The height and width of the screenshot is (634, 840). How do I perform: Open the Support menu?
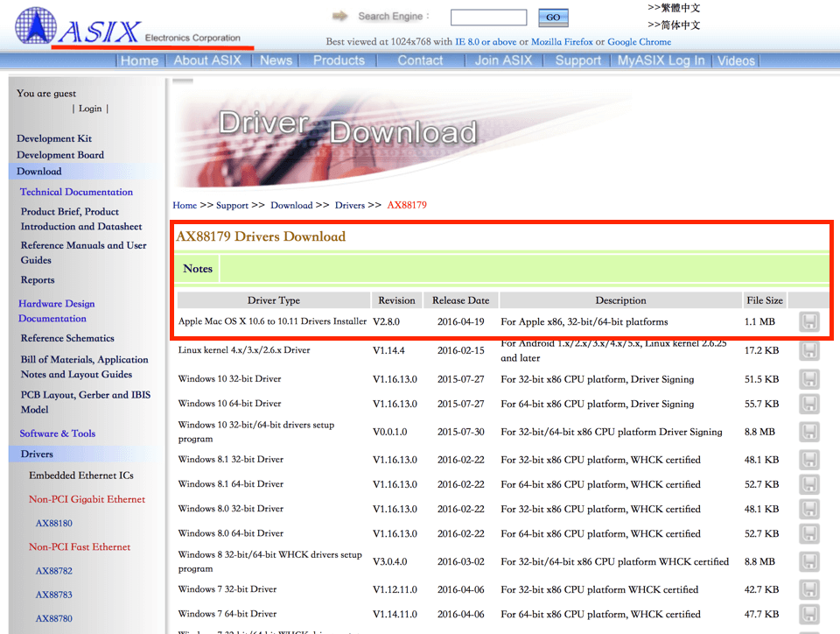[578, 60]
